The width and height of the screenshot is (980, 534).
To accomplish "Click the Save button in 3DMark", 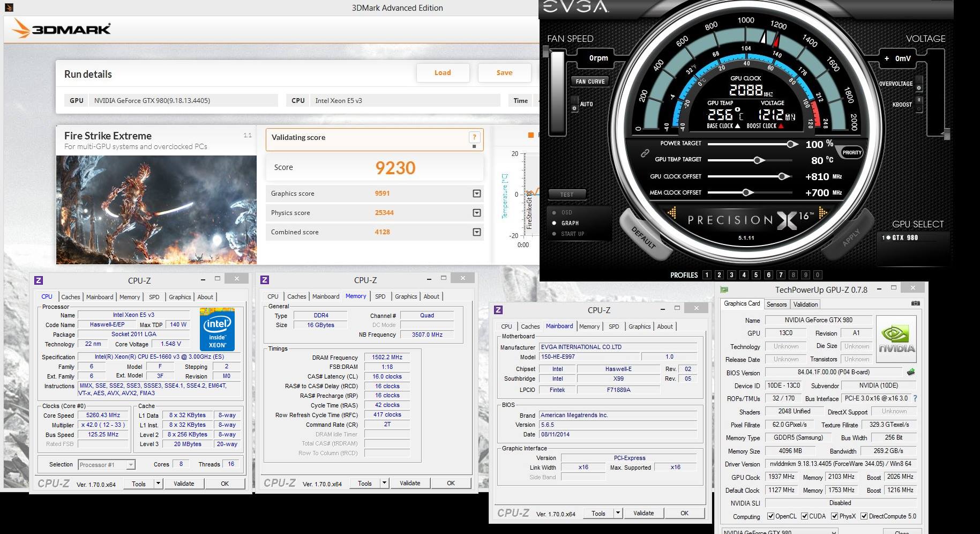I will pyautogui.click(x=504, y=73).
